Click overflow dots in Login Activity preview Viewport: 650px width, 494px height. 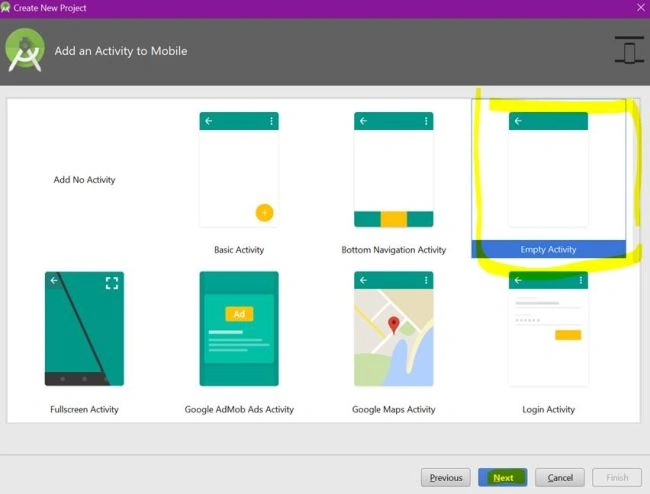[x=580, y=281]
